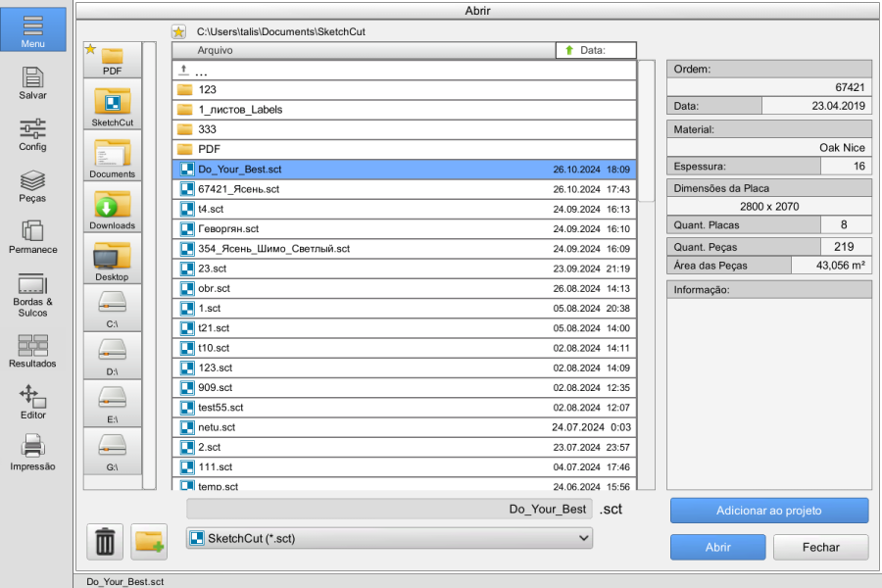Select the obr.sct file
The image size is (882, 588).
404,288
